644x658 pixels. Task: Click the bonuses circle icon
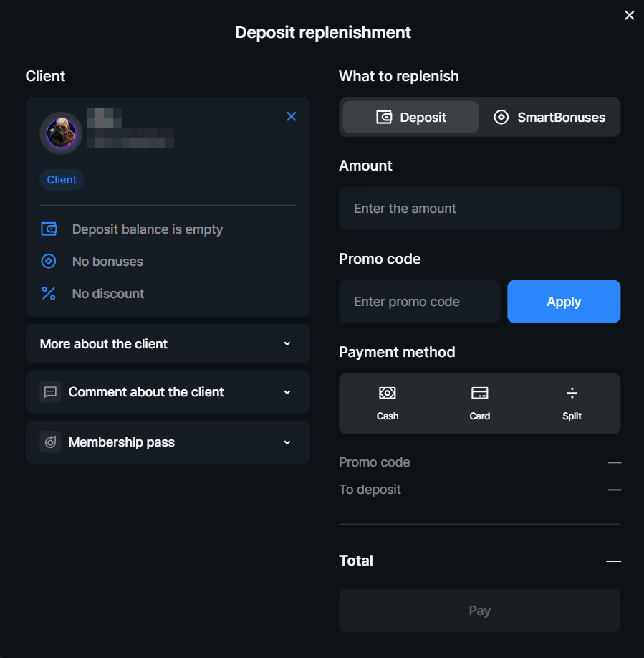49,261
